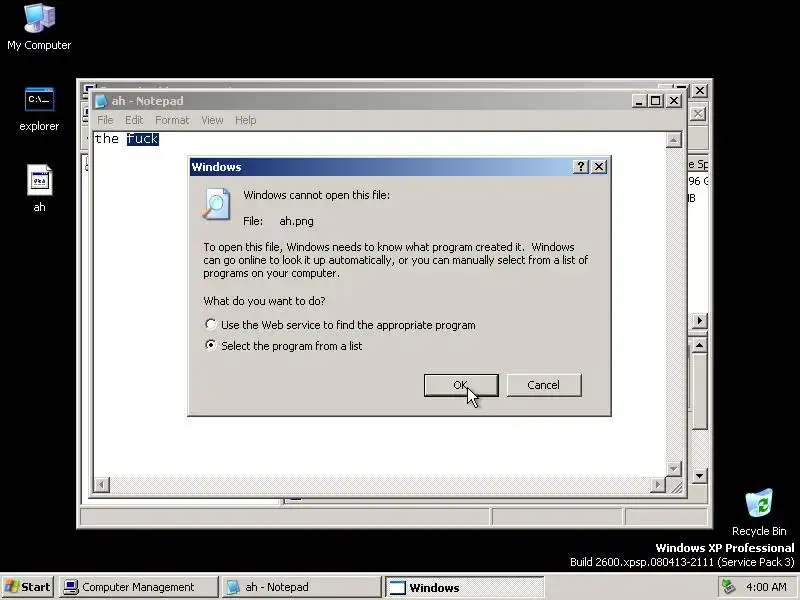Click the ah.png filename in dialog

point(296,221)
